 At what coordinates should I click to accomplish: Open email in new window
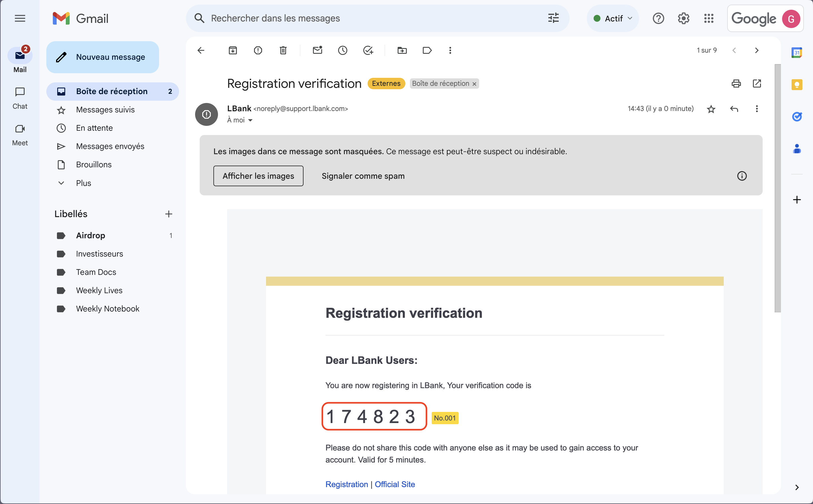click(x=757, y=83)
